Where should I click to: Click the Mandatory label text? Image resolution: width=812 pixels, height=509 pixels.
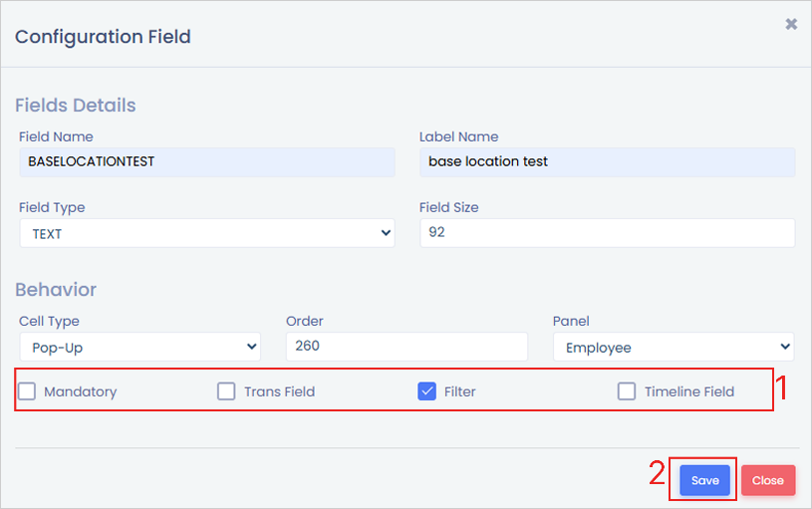pos(81,391)
